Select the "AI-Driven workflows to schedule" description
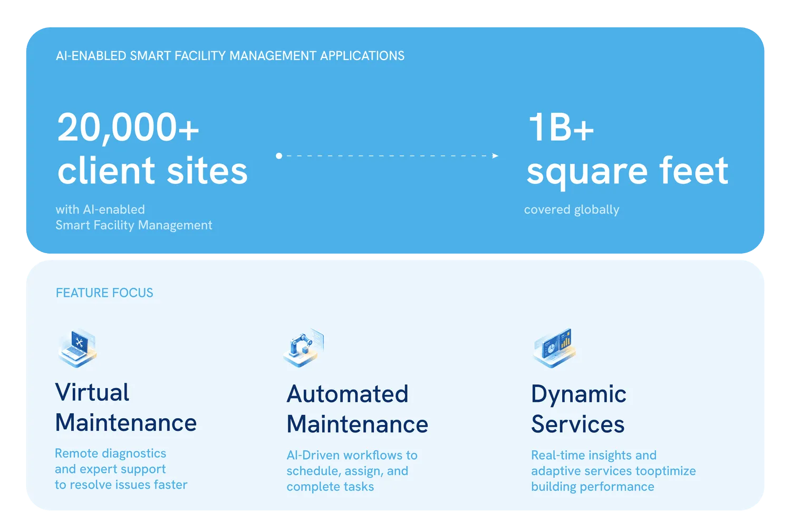The width and height of the screenshot is (791, 532). click(352, 471)
